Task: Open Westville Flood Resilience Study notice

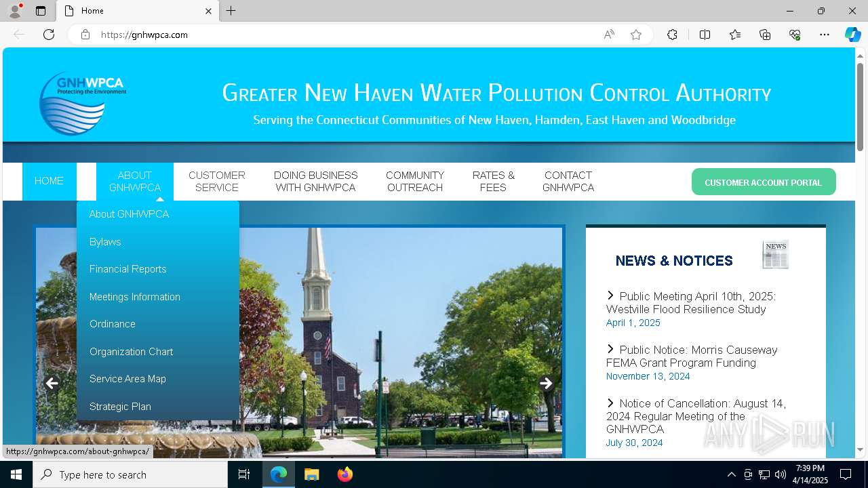Action: pos(691,302)
